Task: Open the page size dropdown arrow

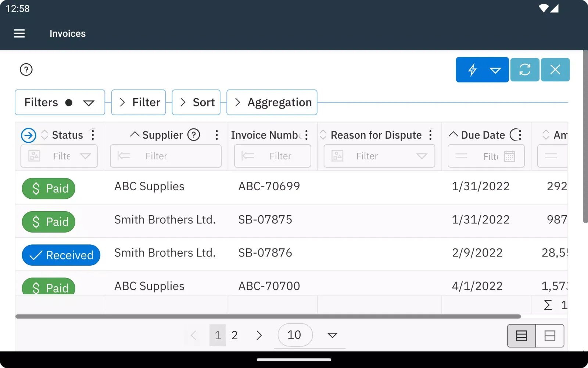Action: coord(332,335)
